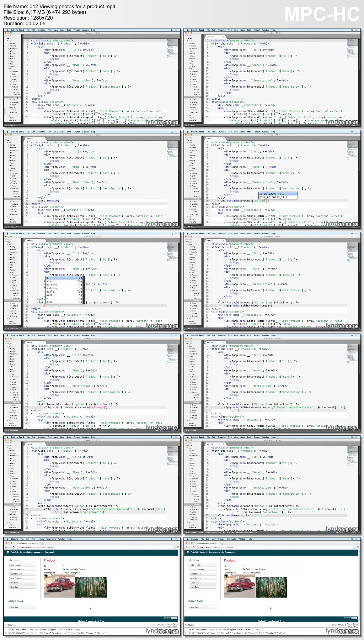The height and width of the screenshot is (640, 364).
Task: Click the Chrome reload icon in the 00:01:46 frame
Action: pyautogui.click(x=13, y=547)
